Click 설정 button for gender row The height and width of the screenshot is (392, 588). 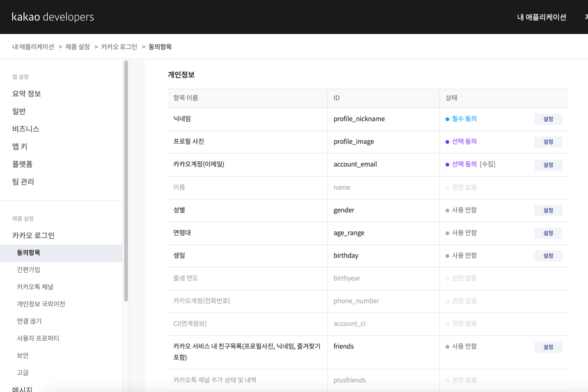[548, 210]
